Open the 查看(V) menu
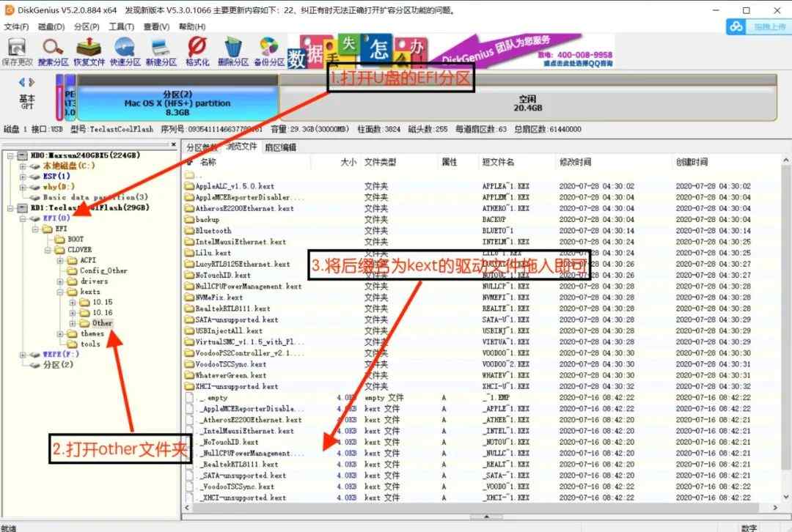This screenshot has height=532, width=792. click(x=157, y=27)
